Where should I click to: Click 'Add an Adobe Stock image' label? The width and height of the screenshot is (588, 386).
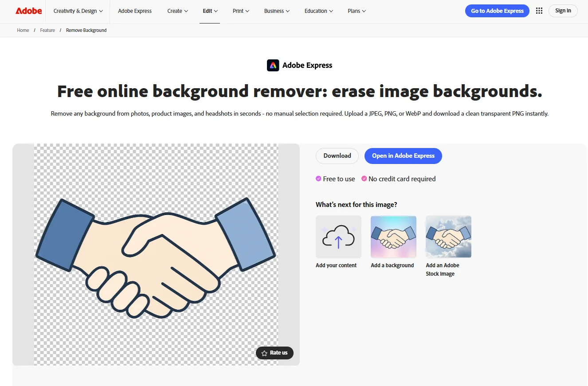443,269
